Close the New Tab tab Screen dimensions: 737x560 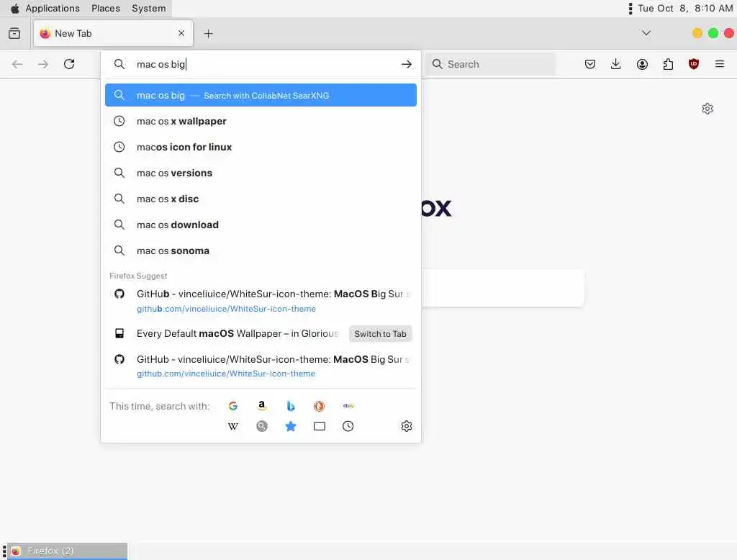[x=181, y=33]
